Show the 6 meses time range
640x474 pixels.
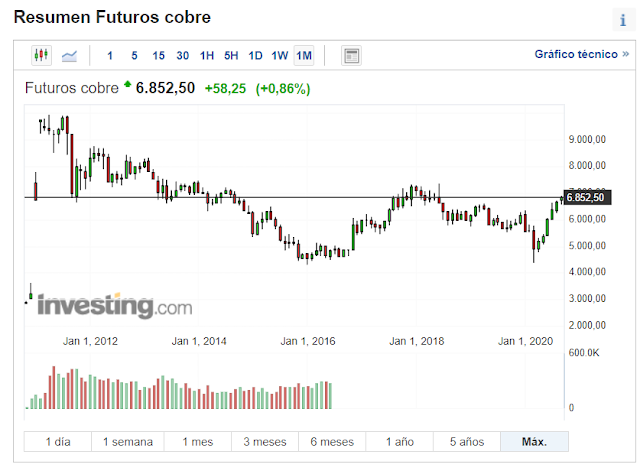point(332,441)
